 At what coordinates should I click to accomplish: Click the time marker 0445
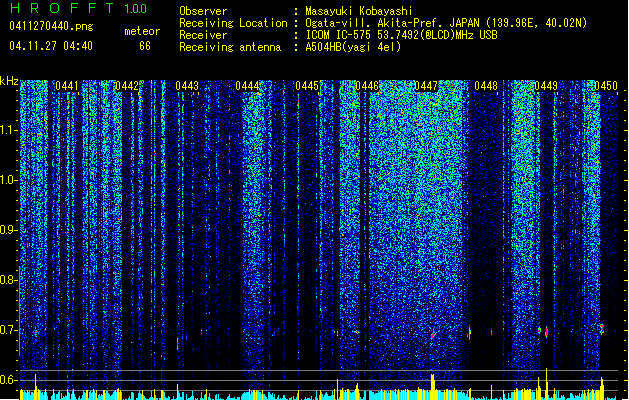tap(307, 86)
